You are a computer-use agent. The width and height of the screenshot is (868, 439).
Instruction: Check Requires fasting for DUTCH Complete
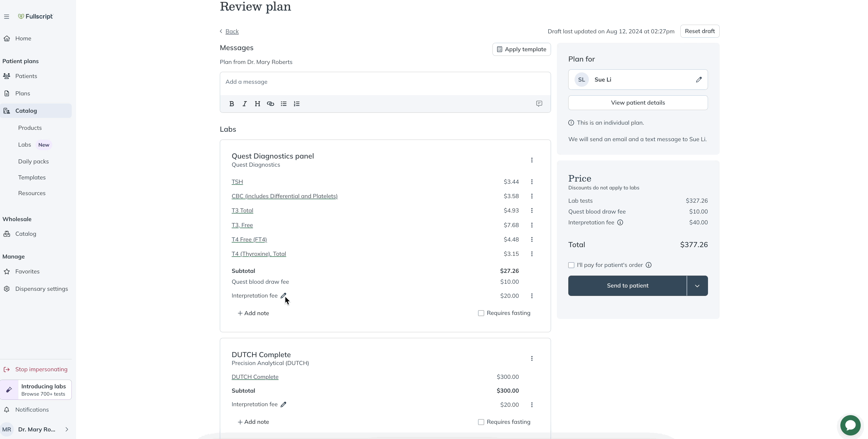coord(481,422)
